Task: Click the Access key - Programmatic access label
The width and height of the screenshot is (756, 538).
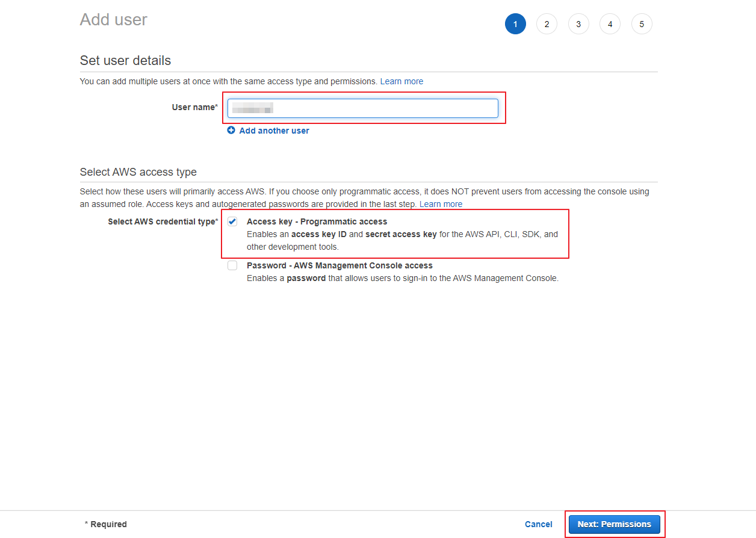Action: point(317,221)
